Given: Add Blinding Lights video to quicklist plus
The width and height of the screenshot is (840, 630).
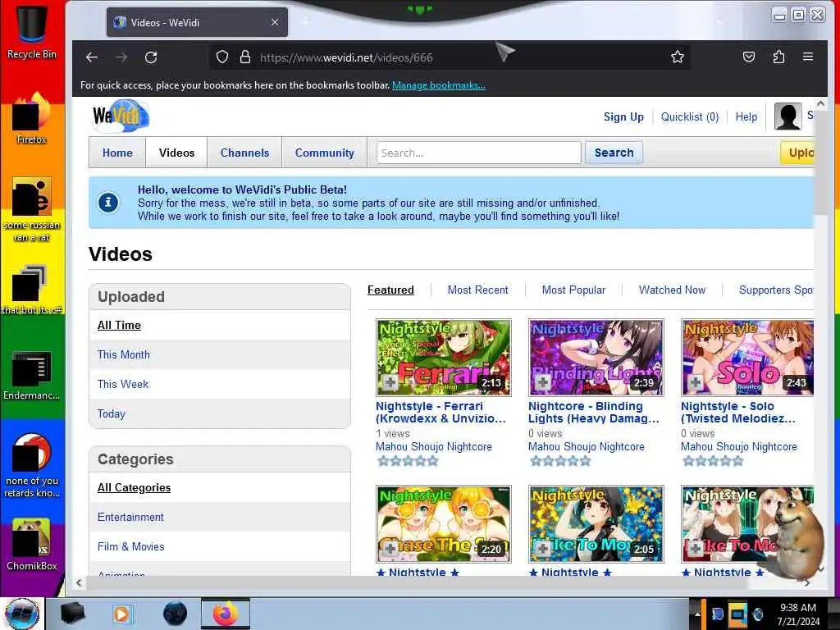Looking at the screenshot, I should click(543, 382).
